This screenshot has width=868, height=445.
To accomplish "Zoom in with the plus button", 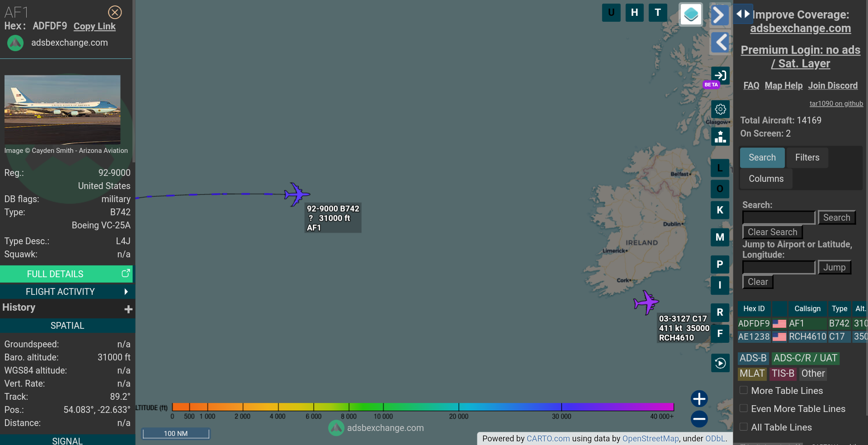I will pos(699,399).
